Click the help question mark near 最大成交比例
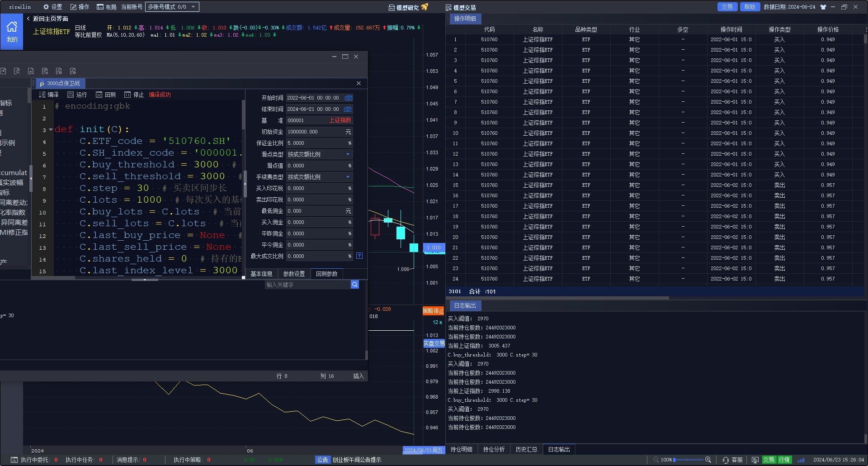This screenshot has height=466, width=868. [x=359, y=256]
